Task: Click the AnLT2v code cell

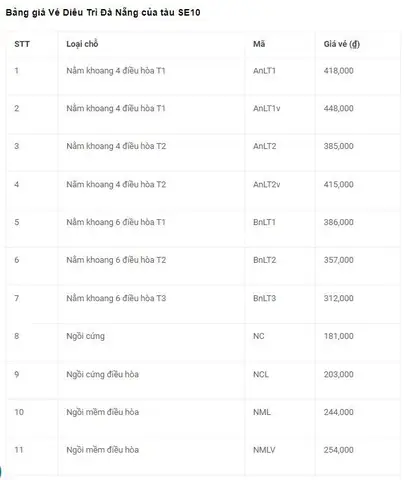Action: [267, 184]
